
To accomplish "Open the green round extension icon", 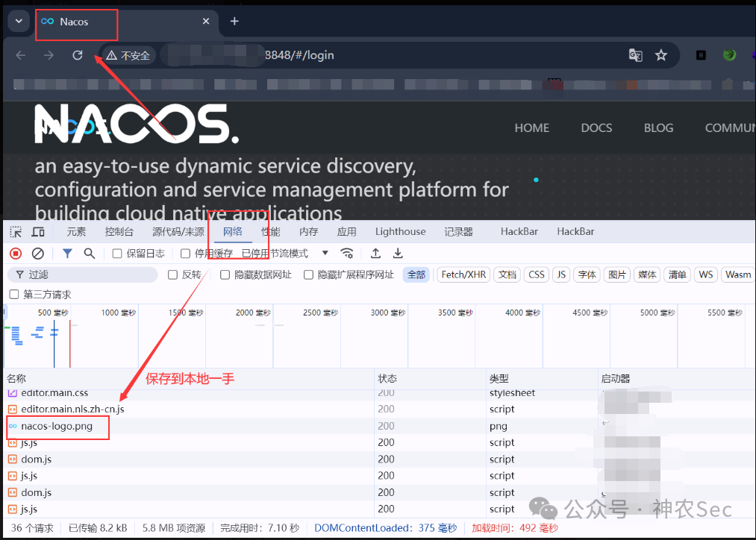I will (729, 55).
